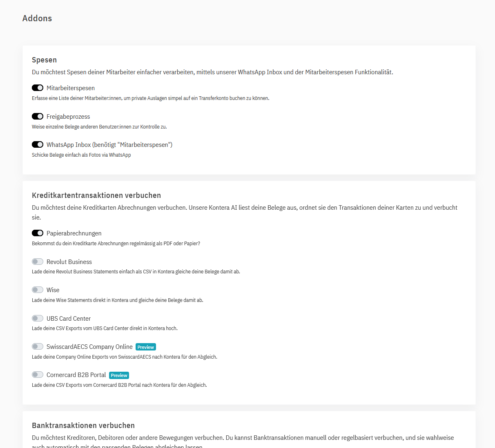The height and width of the screenshot is (448, 495).
Task: Click the Preview badge beside Cornercard B2B Portal
Action: click(x=119, y=375)
